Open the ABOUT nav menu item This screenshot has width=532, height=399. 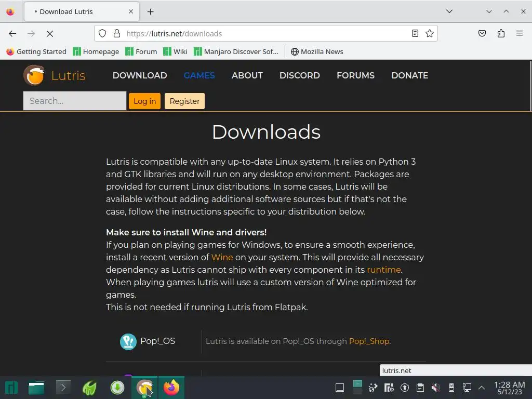pos(247,75)
